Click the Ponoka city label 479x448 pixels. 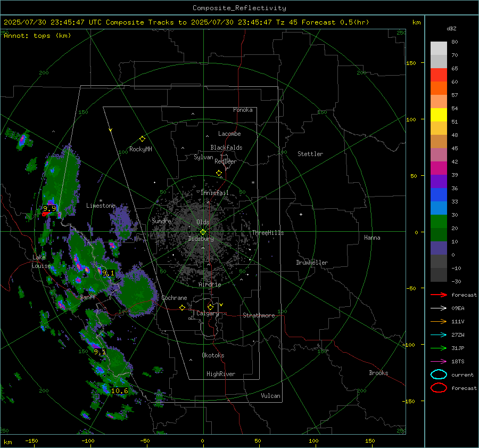pos(243,110)
